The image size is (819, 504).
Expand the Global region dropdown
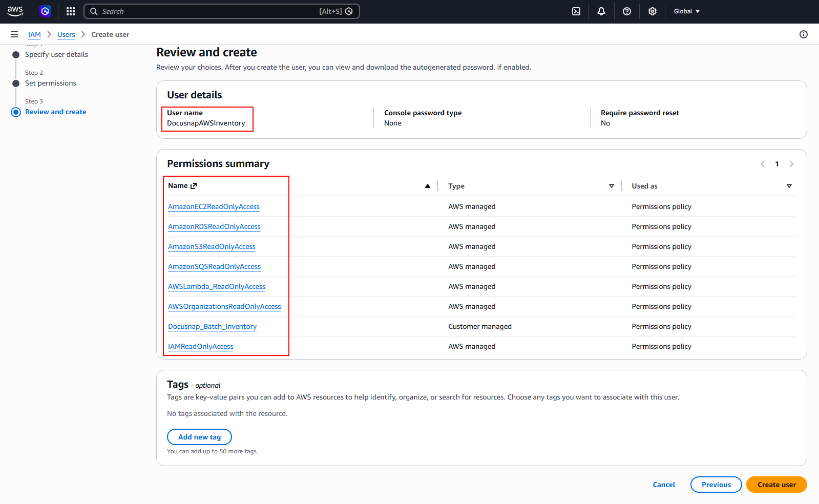pyautogui.click(x=686, y=11)
